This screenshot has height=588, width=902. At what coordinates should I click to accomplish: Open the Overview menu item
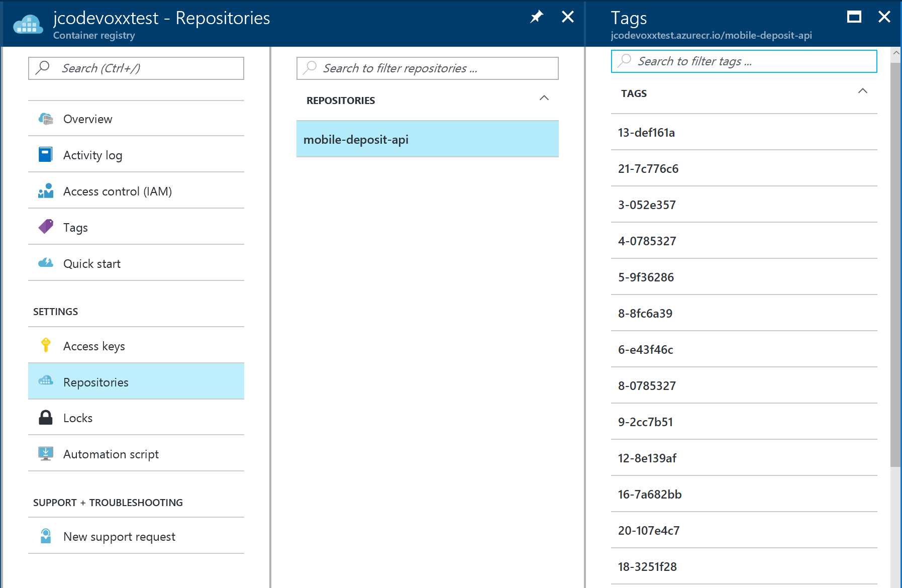(x=136, y=119)
